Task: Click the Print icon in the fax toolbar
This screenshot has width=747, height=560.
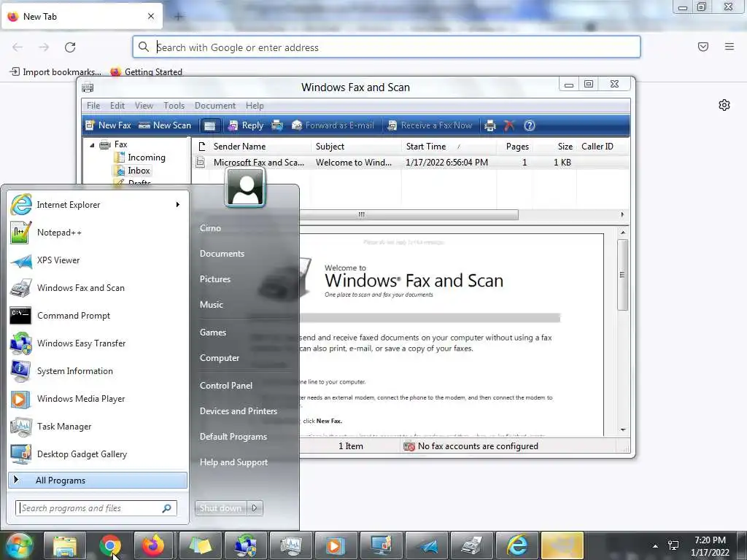Action: (x=489, y=125)
